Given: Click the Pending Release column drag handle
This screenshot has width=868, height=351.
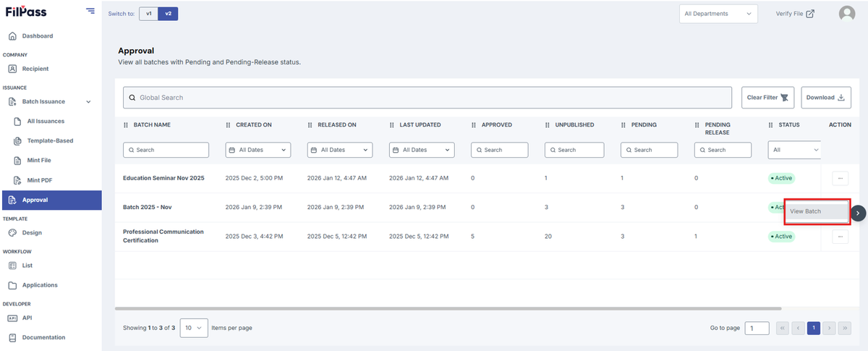Looking at the screenshot, I should pyautogui.click(x=698, y=125).
